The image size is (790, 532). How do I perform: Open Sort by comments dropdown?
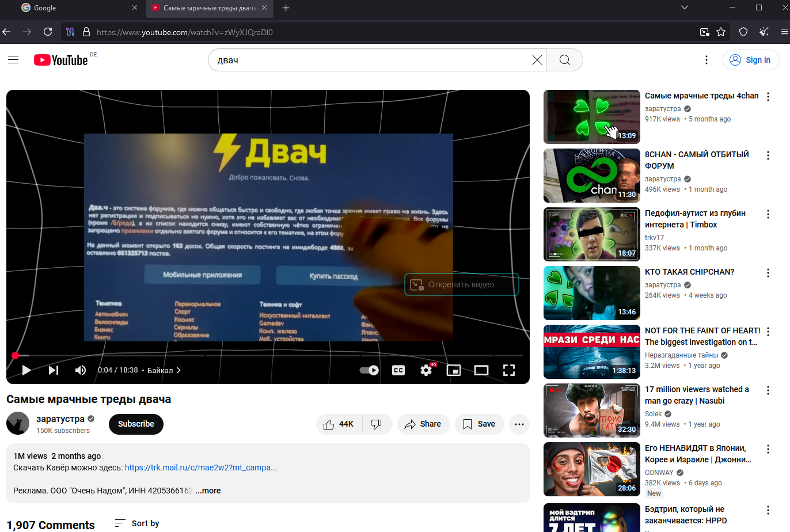coord(137,523)
